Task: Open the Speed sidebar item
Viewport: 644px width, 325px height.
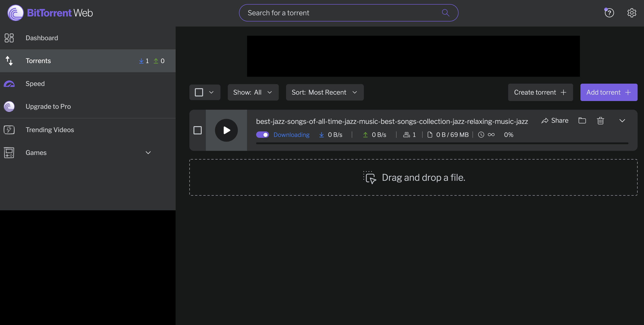Action: 35,84
